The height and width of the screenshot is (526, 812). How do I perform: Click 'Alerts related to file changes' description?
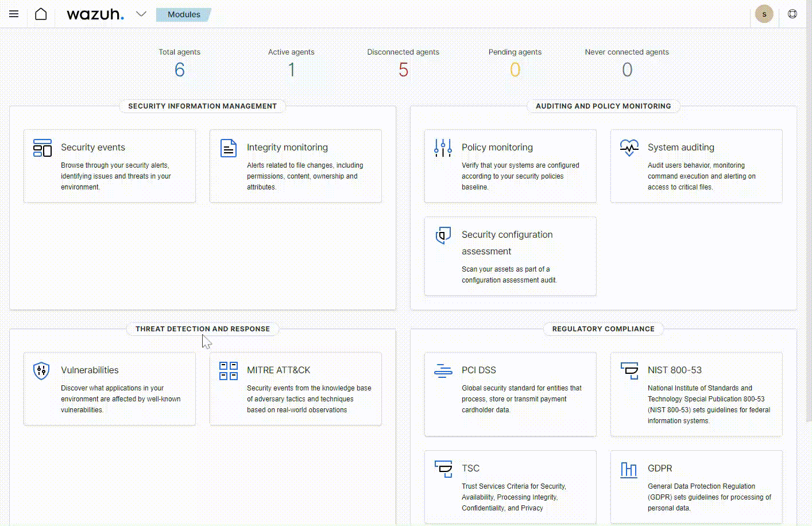pos(305,176)
